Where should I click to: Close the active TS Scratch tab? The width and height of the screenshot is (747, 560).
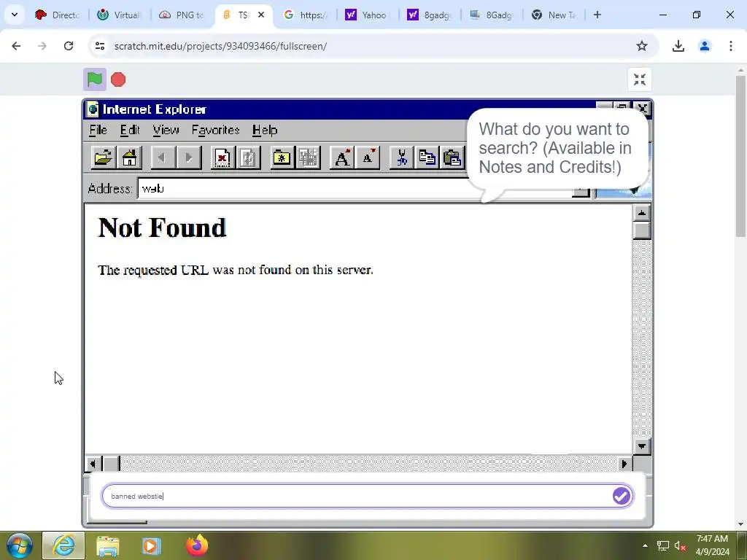261,15
